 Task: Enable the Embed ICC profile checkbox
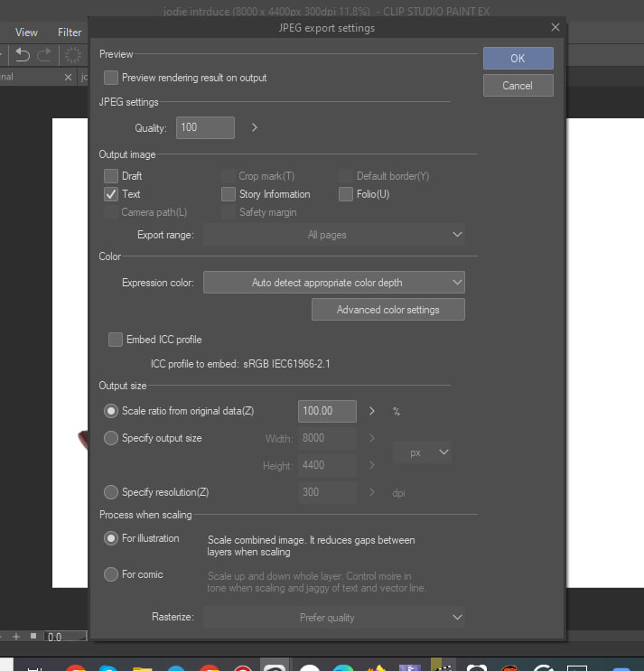(115, 340)
